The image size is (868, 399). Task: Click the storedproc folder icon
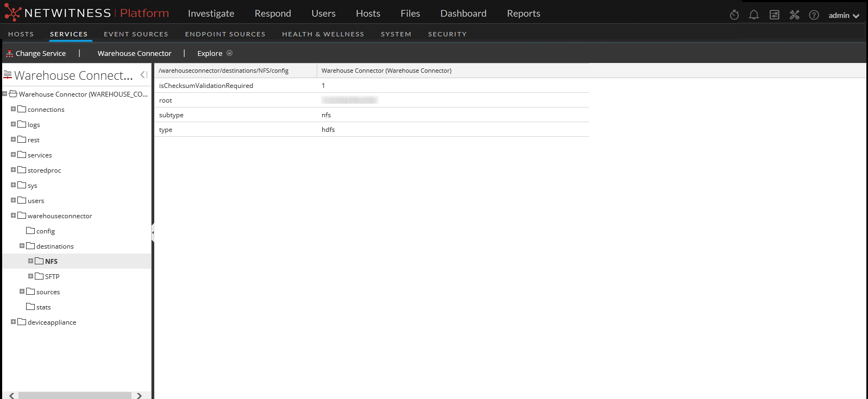[x=22, y=170]
